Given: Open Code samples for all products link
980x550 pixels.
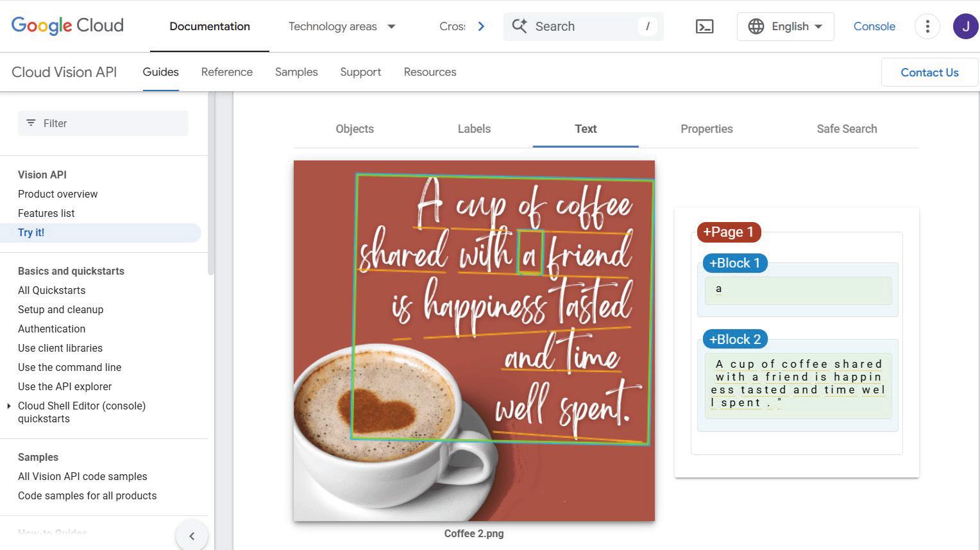Looking at the screenshot, I should tap(87, 495).
